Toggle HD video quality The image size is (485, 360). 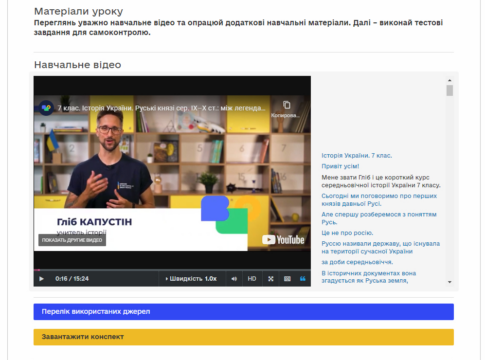pyautogui.click(x=252, y=279)
